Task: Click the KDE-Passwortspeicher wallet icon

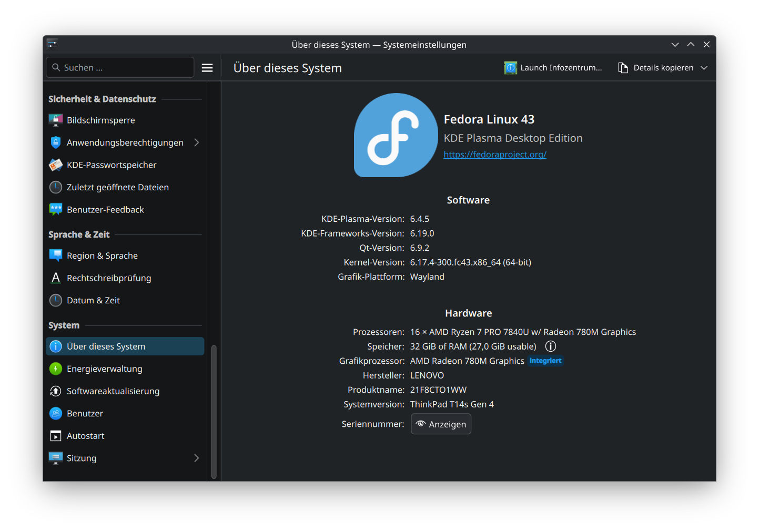Action: (x=56, y=165)
